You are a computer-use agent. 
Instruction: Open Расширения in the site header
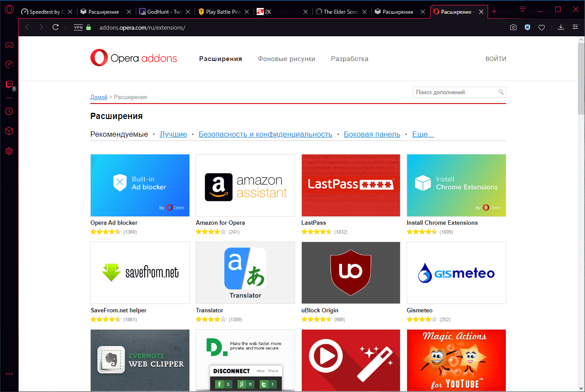[220, 59]
